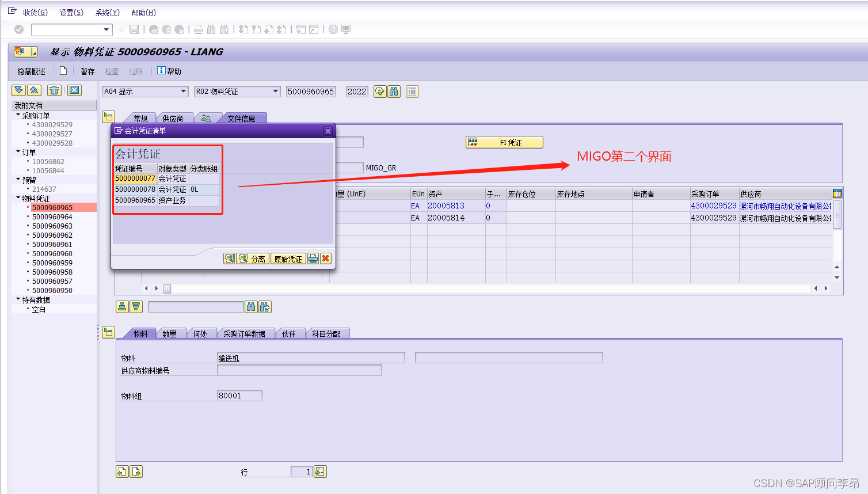Click the 隐藏概述 button
The image size is (868, 494).
31,71
